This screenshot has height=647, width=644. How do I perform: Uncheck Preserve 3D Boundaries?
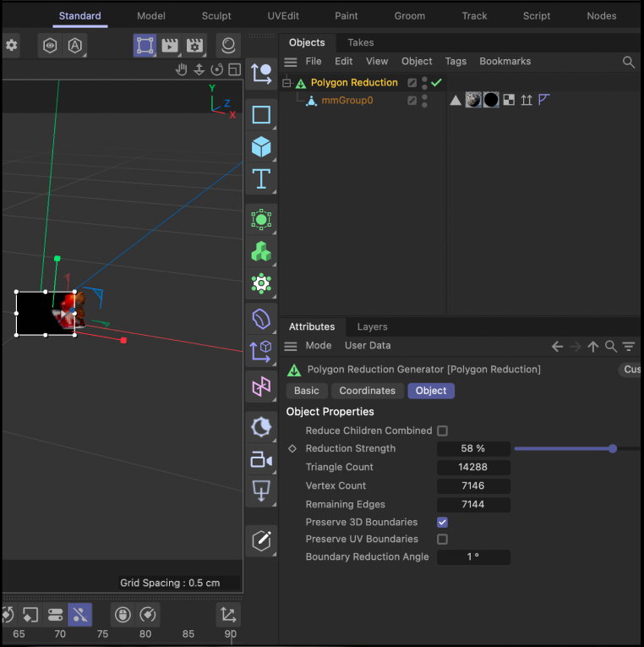[442, 522]
